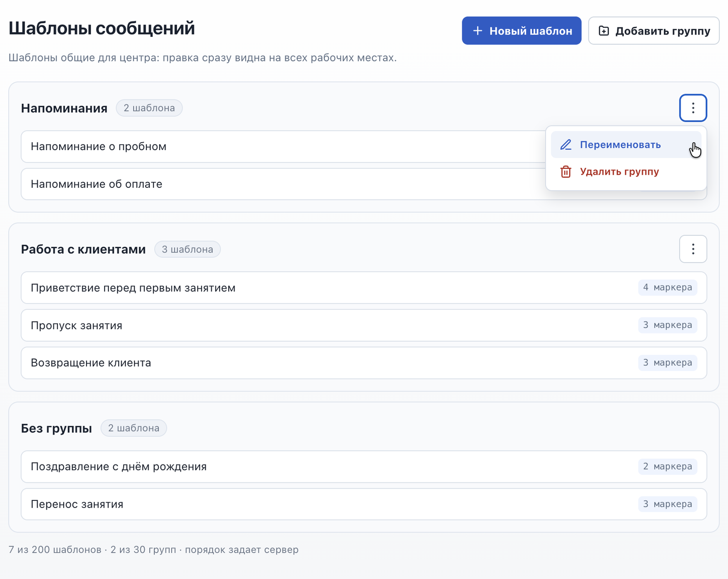Viewport: 728px width, 579px height.
Task: Click the Напоминания group heading
Action: 64,108
